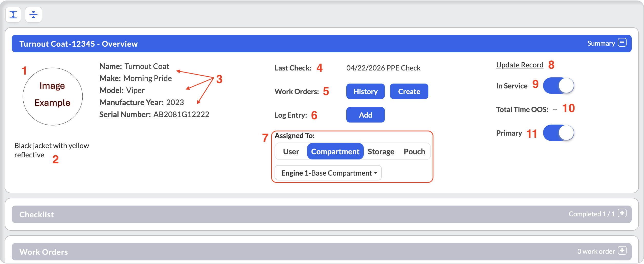Toggle the In Service switch
This screenshot has height=264, width=644.
click(558, 86)
